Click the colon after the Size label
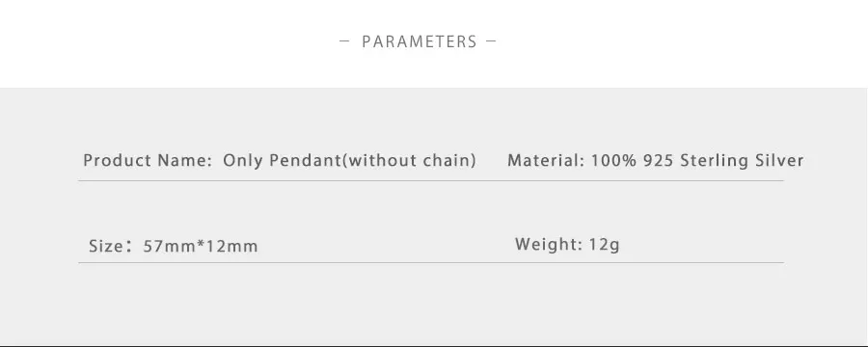Viewport: 868px width, 347px height. (x=128, y=247)
